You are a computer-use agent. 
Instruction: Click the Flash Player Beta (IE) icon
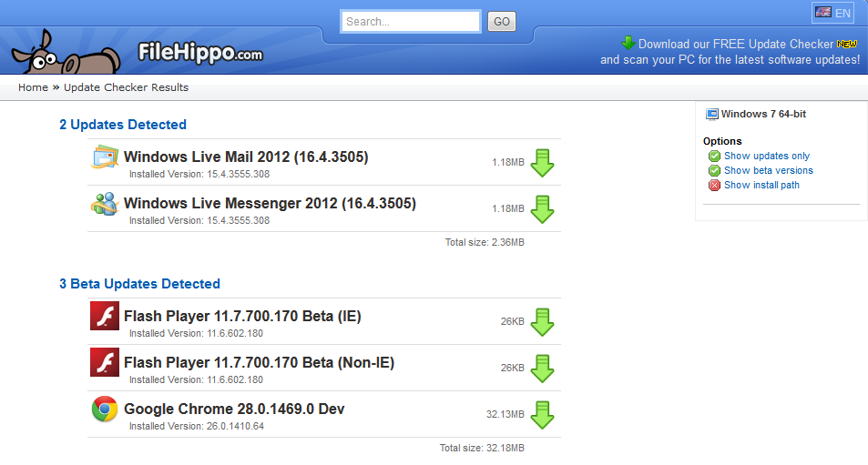click(105, 316)
